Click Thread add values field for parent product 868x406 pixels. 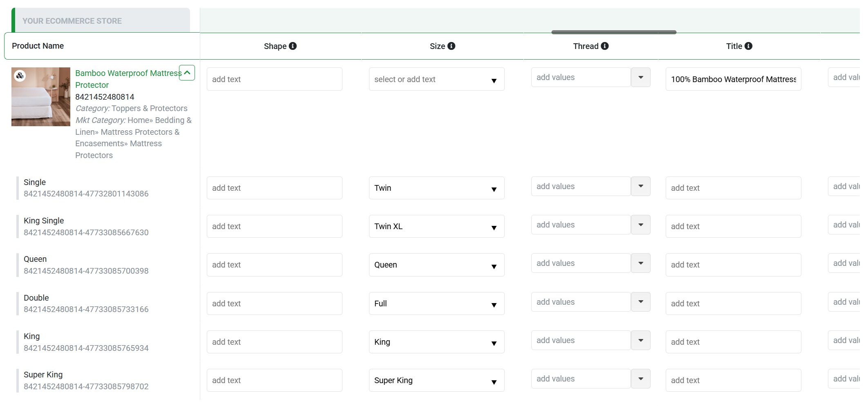(581, 77)
